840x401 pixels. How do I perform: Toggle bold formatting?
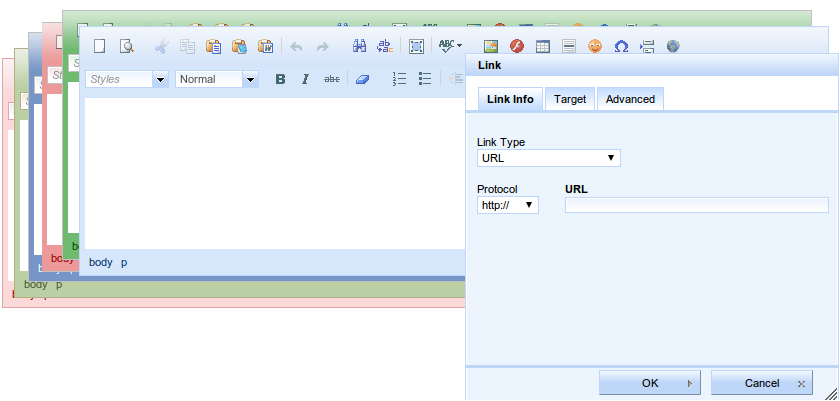tap(280, 79)
